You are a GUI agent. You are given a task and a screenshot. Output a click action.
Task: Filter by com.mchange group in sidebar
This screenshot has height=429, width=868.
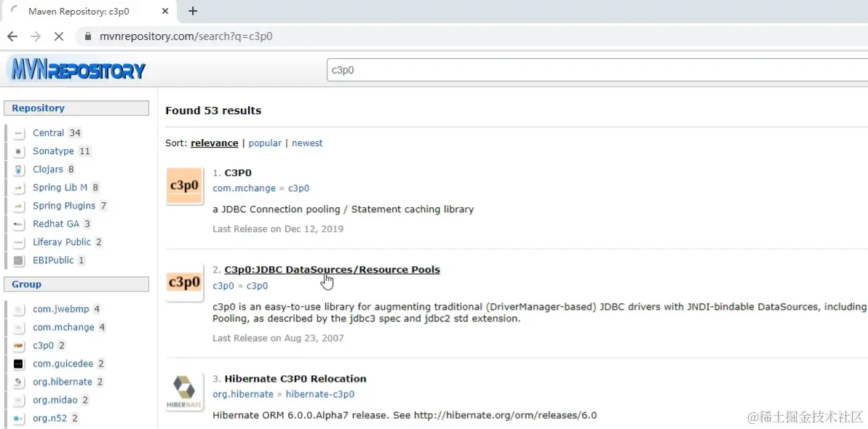point(63,328)
